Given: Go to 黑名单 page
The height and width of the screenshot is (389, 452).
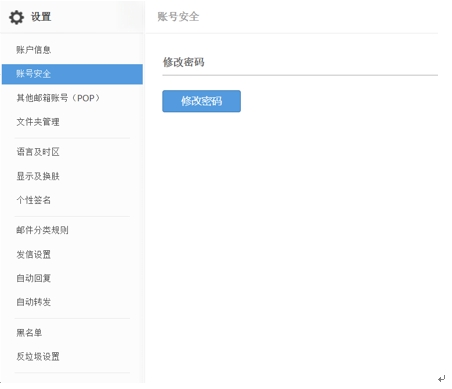Looking at the screenshot, I should tap(29, 332).
